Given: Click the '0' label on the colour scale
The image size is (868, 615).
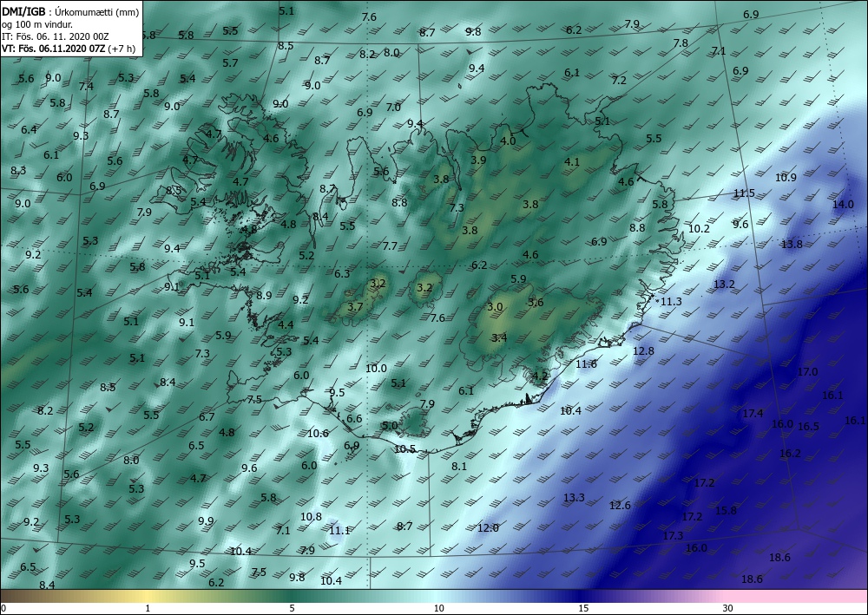Looking at the screenshot, I should (3, 608).
